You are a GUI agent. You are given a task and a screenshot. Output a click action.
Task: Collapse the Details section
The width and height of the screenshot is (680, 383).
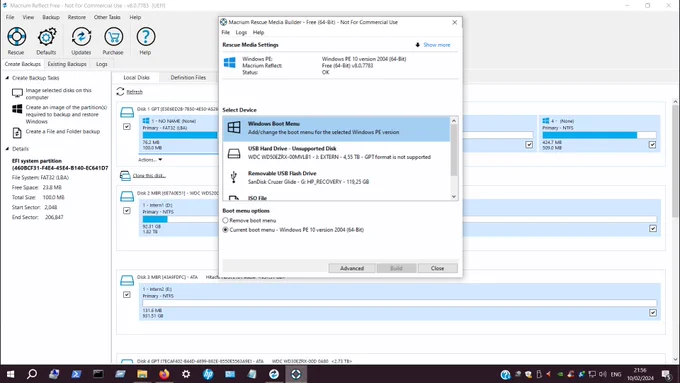point(7,149)
